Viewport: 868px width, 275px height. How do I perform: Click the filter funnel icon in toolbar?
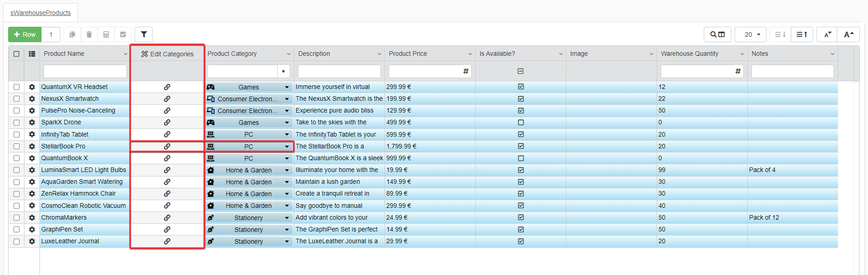tap(144, 34)
